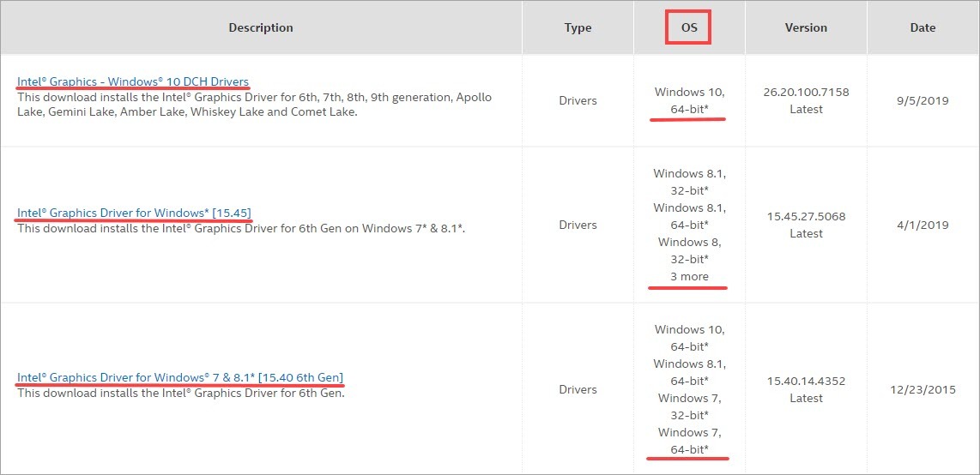Click the description mentioning Apollo Lake and Gemini Lake

click(x=254, y=105)
